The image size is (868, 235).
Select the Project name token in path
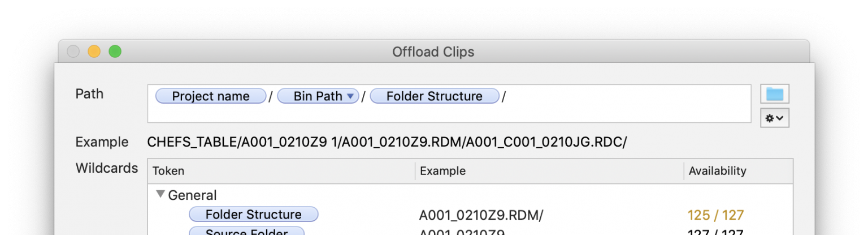[210, 96]
